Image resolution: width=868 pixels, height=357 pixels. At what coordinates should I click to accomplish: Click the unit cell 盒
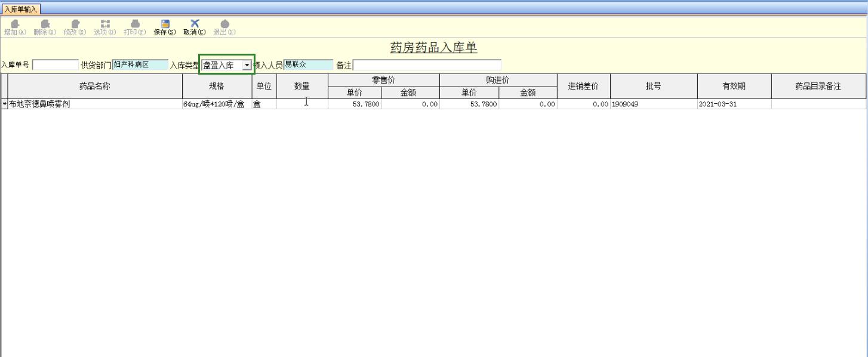264,104
